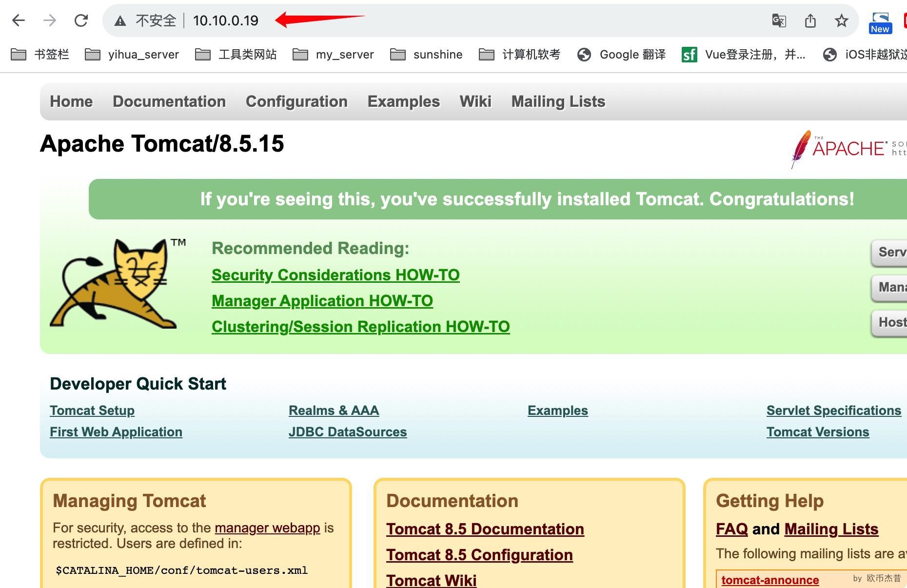This screenshot has height=588, width=907.
Task: Open the yihua_server bookmark folder
Action: (132, 55)
